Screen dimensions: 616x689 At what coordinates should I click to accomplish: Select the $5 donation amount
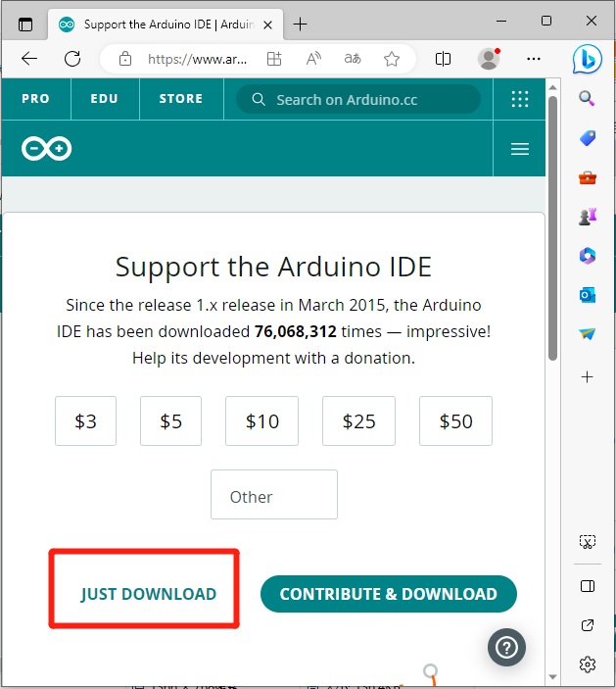click(170, 421)
